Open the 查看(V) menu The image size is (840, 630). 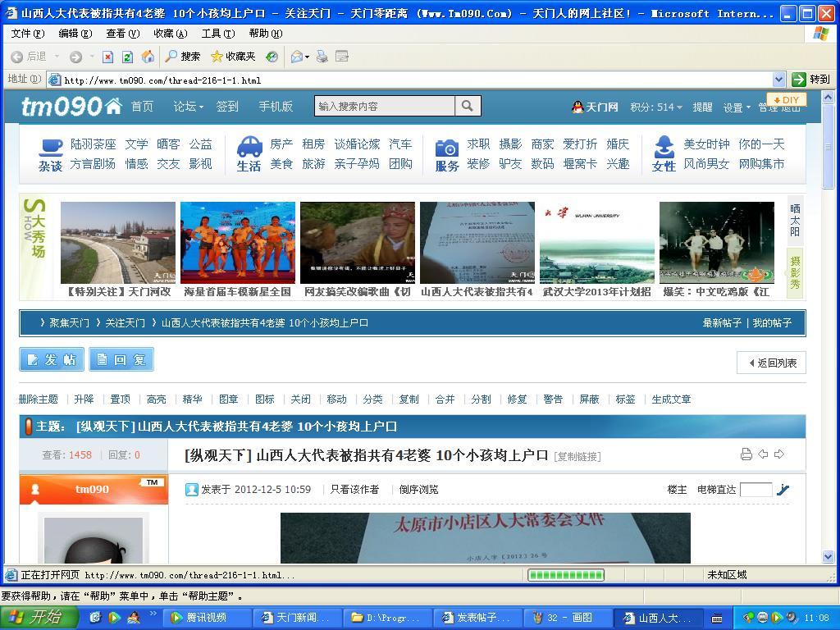(122, 34)
